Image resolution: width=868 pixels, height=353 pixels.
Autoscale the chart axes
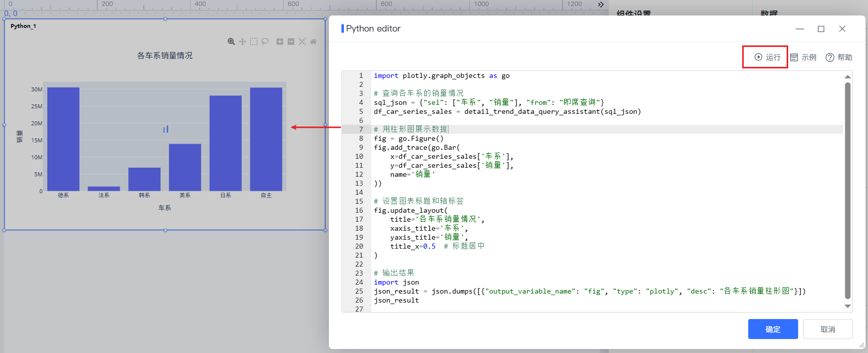302,41
